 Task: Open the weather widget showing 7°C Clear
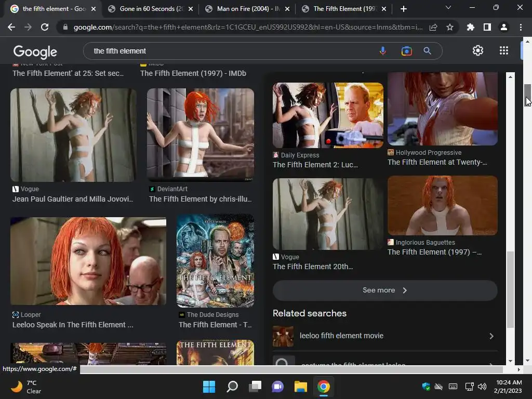(26, 387)
